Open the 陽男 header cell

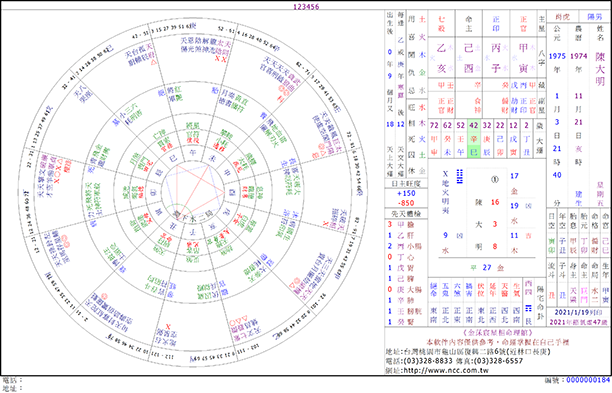click(x=594, y=17)
